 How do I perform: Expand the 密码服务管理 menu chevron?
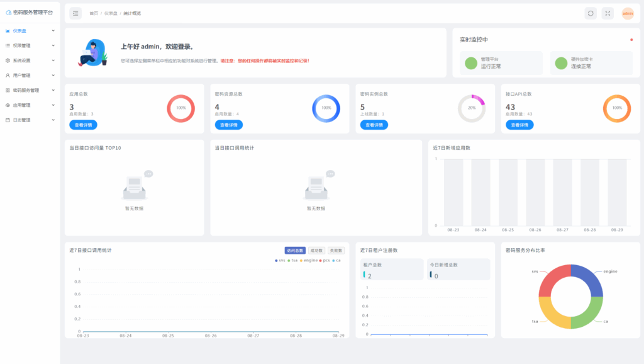[53, 90]
